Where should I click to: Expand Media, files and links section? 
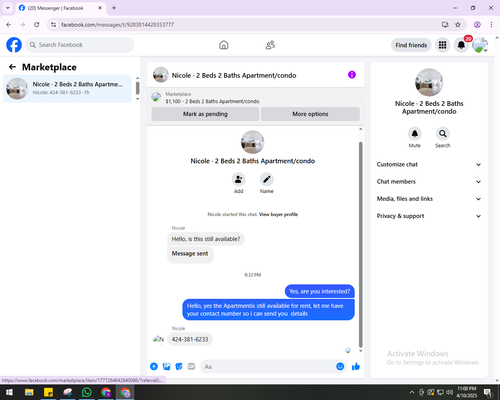pos(429,199)
